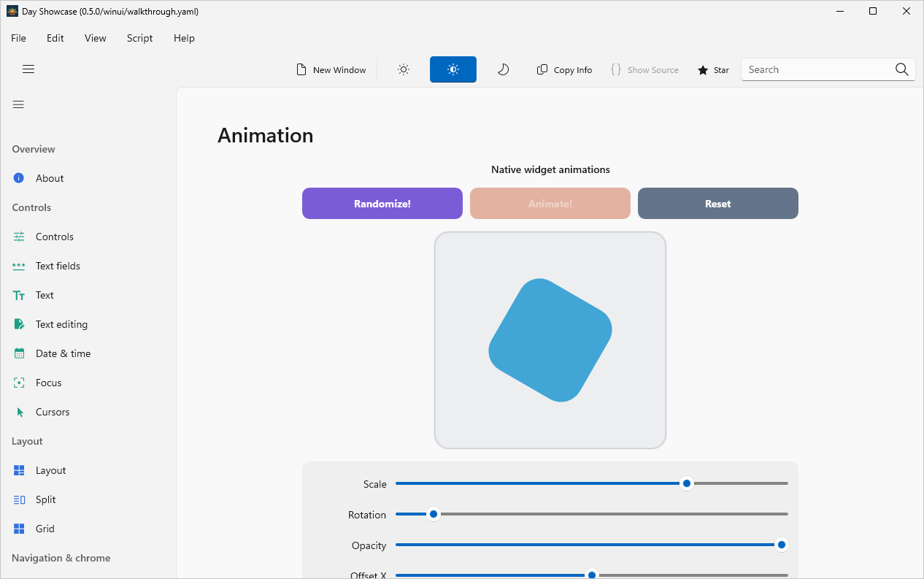
Task: Switch to dark theme moon icon
Action: coord(503,69)
